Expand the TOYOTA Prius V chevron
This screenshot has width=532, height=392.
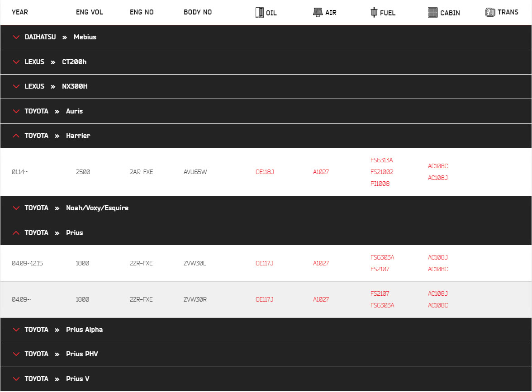[16, 379]
